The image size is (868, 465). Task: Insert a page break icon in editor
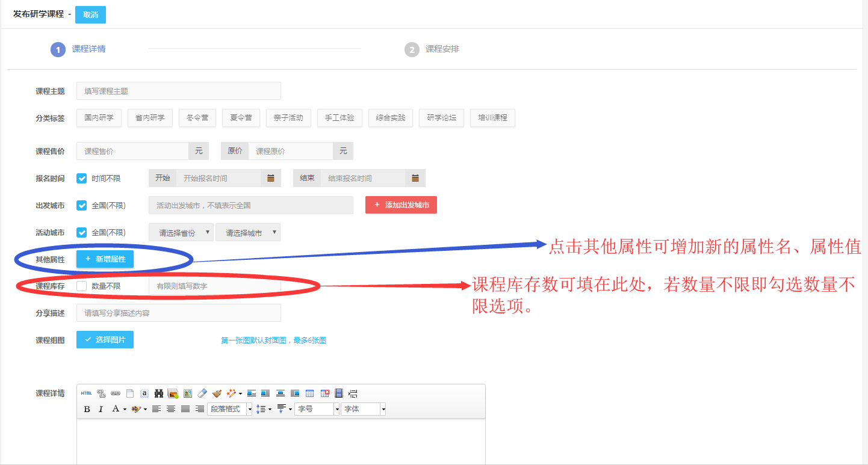click(x=353, y=393)
